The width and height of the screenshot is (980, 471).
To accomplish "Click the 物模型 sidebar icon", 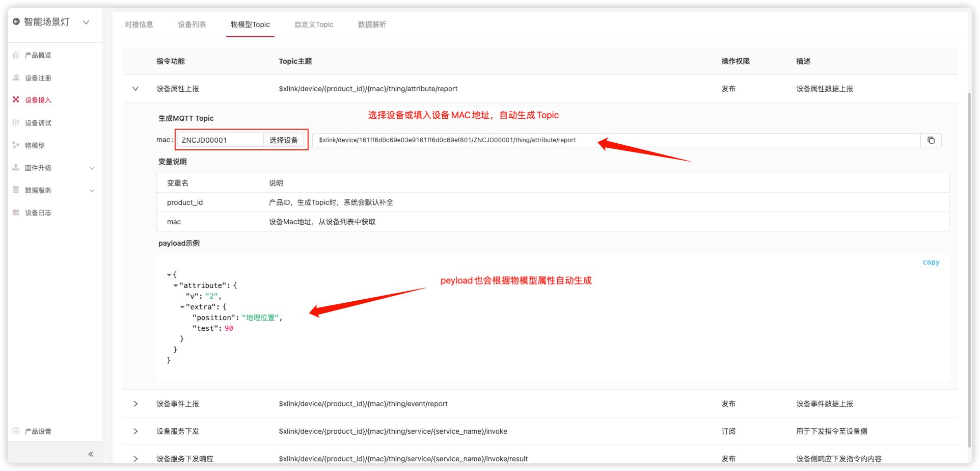I will point(16,145).
